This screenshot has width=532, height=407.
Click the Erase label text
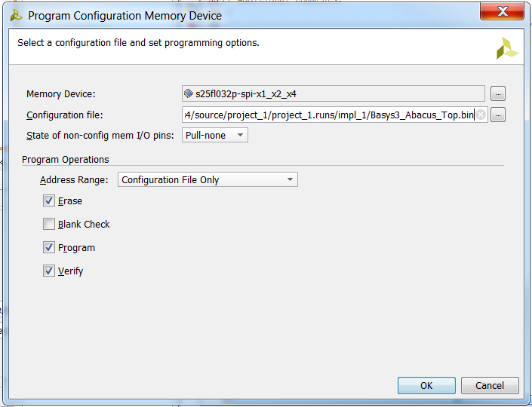pyautogui.click(x=70, y=201)
